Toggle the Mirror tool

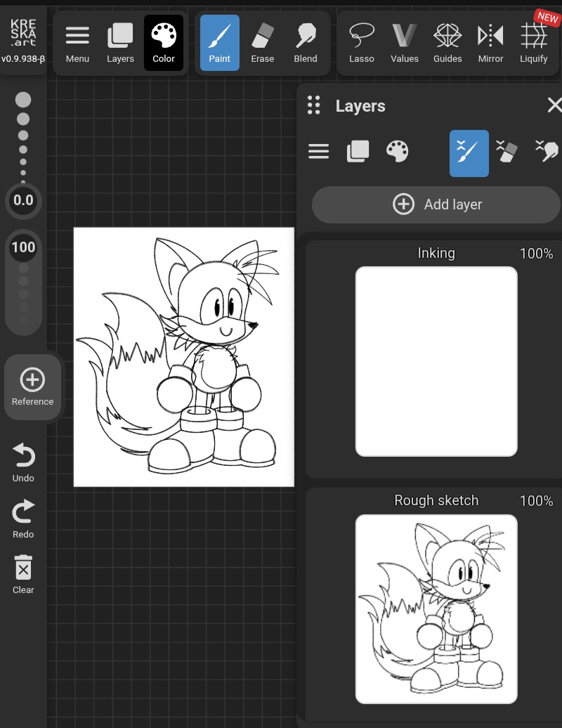point(490,43)
